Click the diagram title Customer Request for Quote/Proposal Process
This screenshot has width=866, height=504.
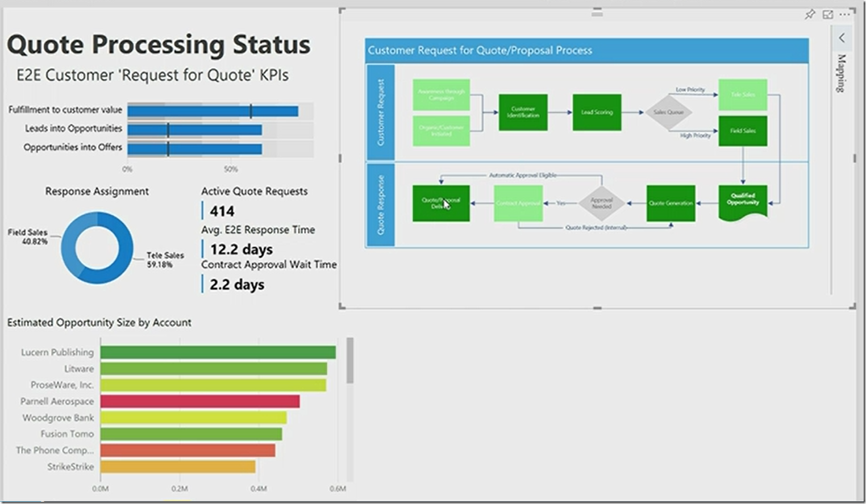click(480, 50)
